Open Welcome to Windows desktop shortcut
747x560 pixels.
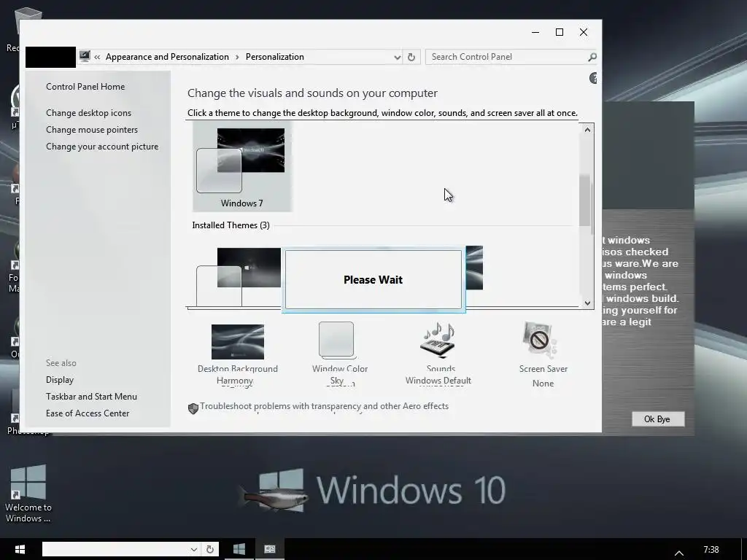click(28, 493)
